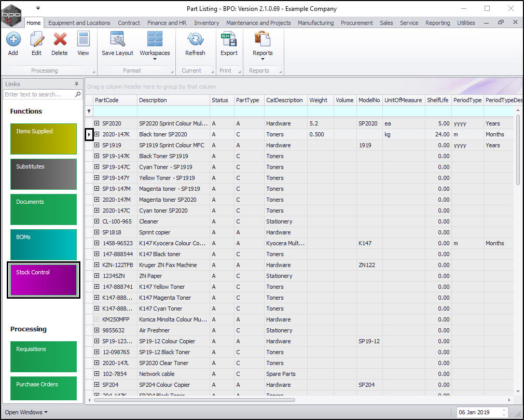The width and height of the screenshot is (524, 420).
Task: Click the Purchase Orders tile
Action: click(44, 387)
